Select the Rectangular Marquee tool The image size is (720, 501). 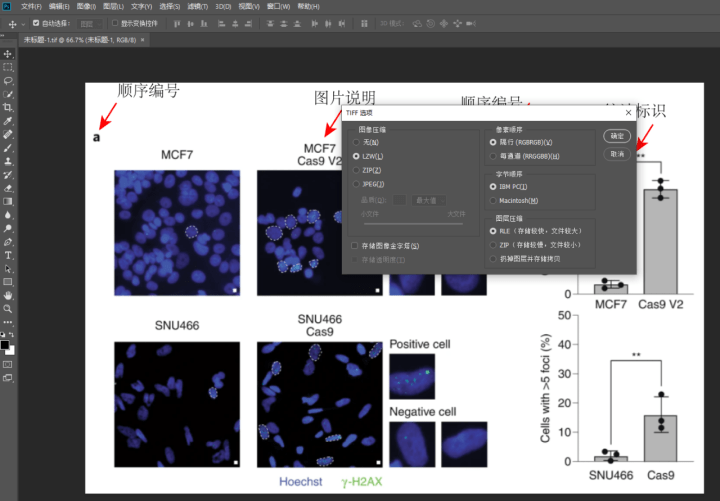pyautogui.click(x=7, y=66)
